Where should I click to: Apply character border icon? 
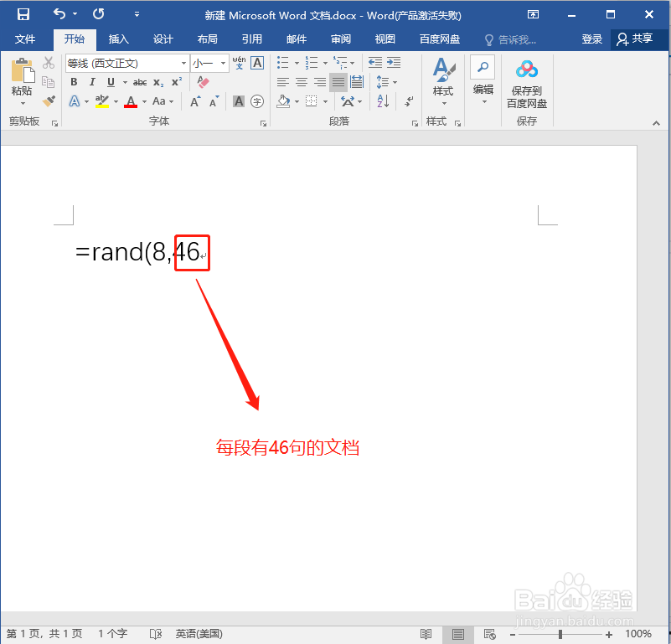click(257, 63)
